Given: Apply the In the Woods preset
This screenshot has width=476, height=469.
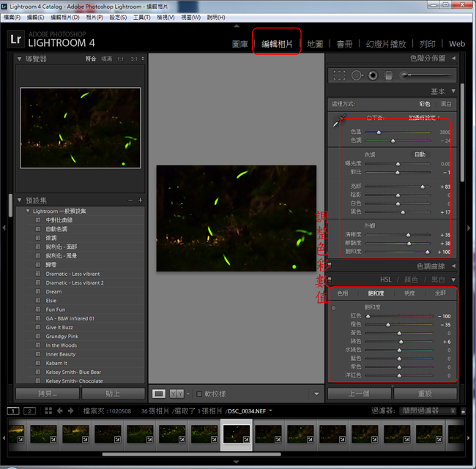Looking at the screenshot, I should (x=62, y=345).
